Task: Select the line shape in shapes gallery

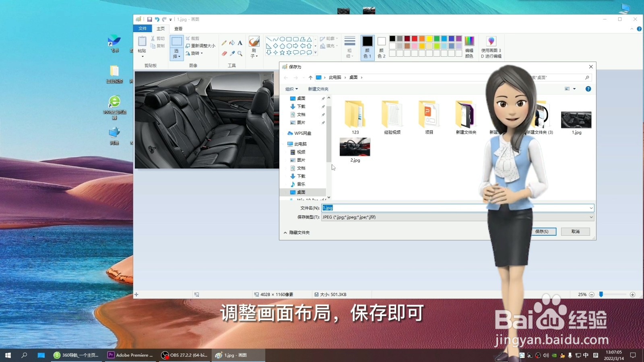Action: coord(269,39)
